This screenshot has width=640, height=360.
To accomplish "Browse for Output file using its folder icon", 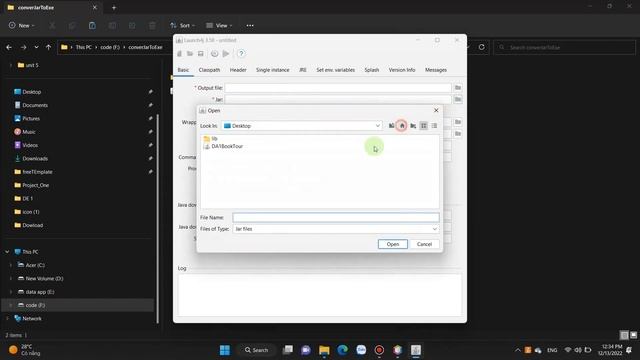I will (458, 88).
